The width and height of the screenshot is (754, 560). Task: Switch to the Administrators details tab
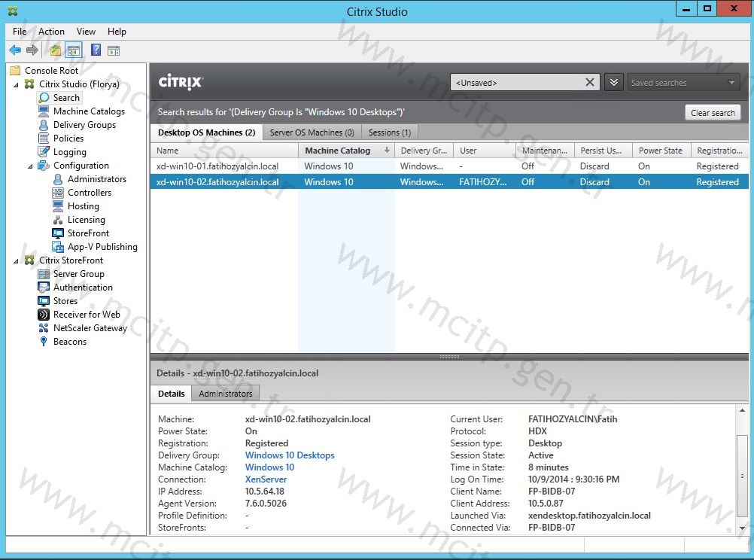226,394
